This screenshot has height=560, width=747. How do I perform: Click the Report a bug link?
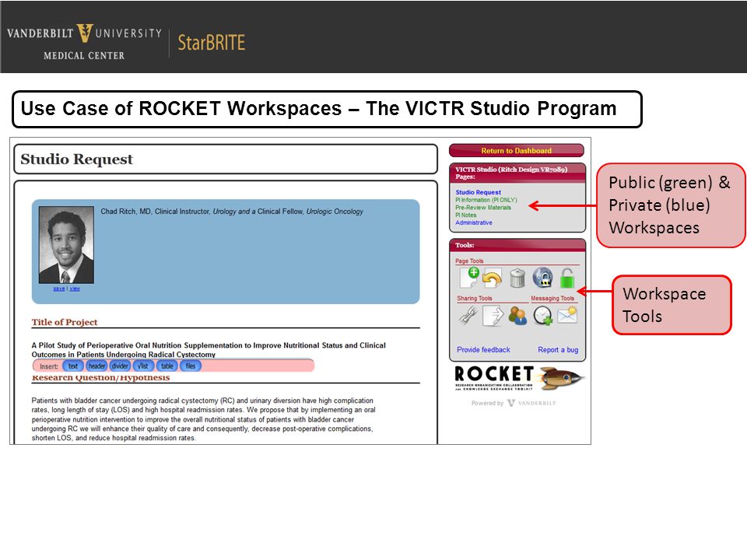tap(558, 349)
